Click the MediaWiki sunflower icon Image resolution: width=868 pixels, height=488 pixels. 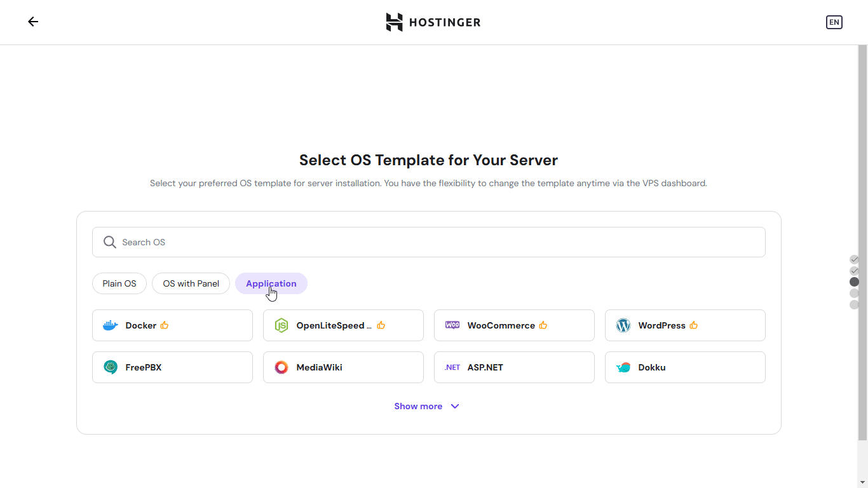[281, 367]
